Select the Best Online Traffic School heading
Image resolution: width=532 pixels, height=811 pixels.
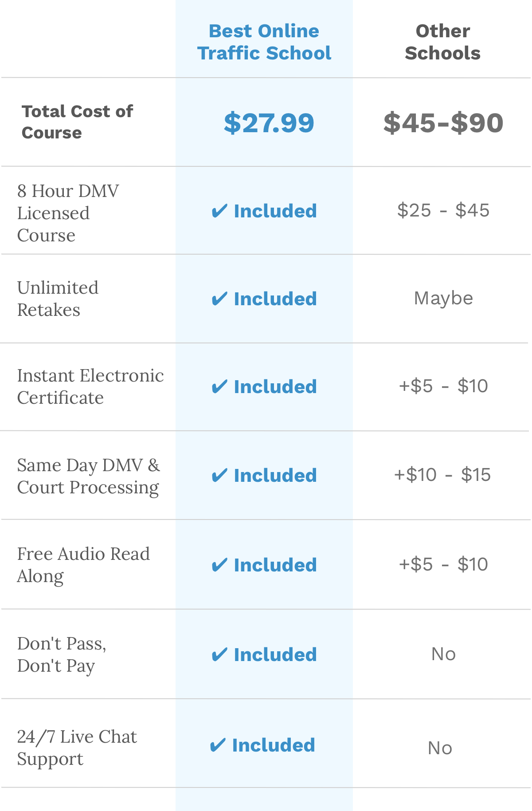264,42
